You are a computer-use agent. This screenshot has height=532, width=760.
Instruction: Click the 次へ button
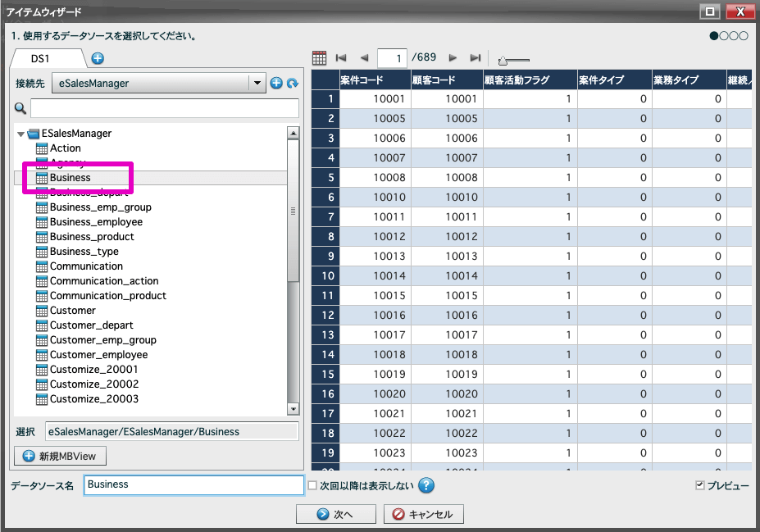[336, 514]
